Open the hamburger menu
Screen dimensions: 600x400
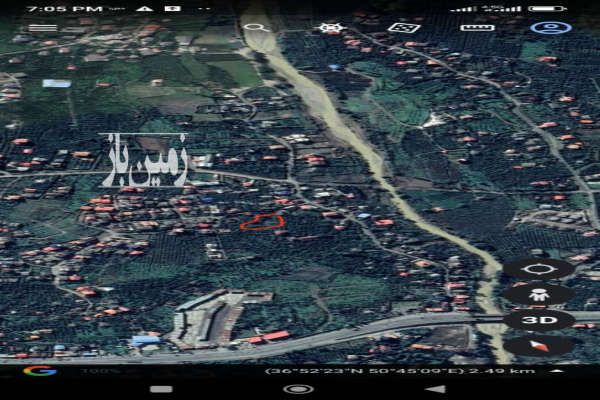pyautogui.click(x=42, y=28)
